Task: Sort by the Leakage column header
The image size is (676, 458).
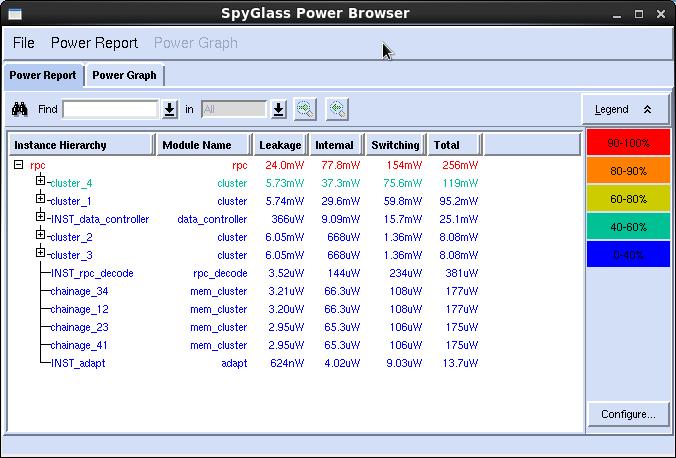Action: pyautogui.click(x=279, y=145)
